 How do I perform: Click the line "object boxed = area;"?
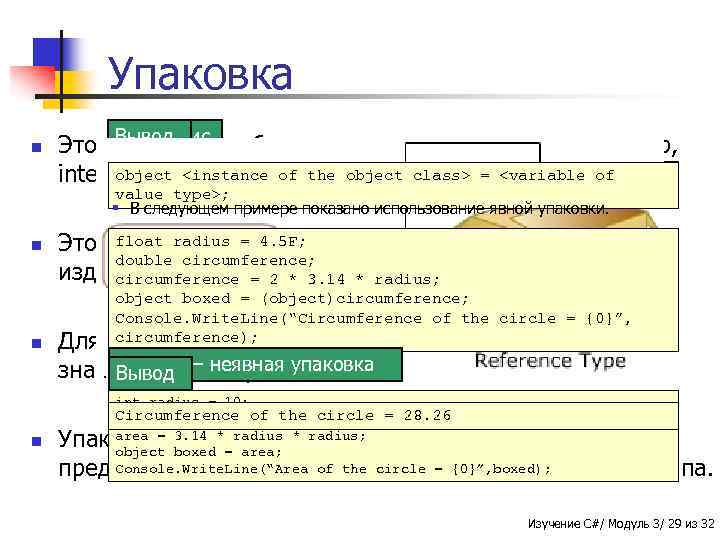coord(198,452)
